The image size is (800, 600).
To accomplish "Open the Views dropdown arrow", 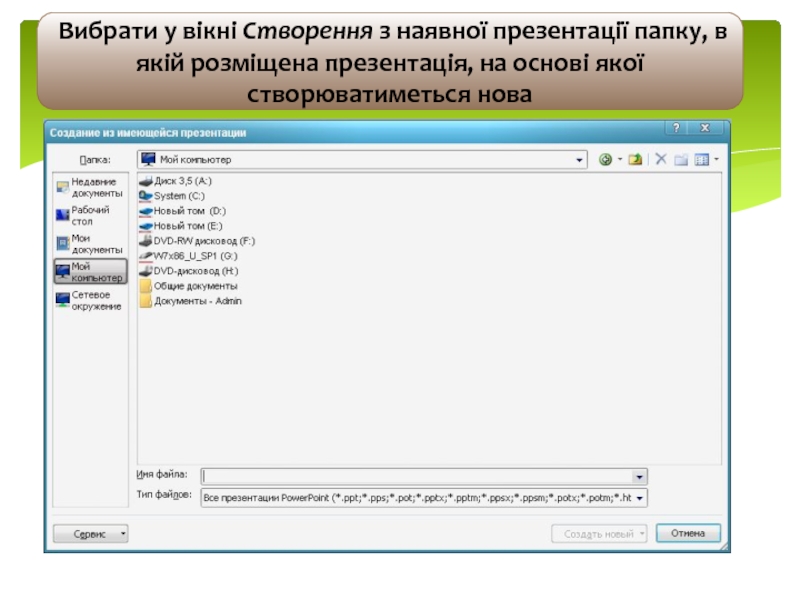I will point(716,160).
